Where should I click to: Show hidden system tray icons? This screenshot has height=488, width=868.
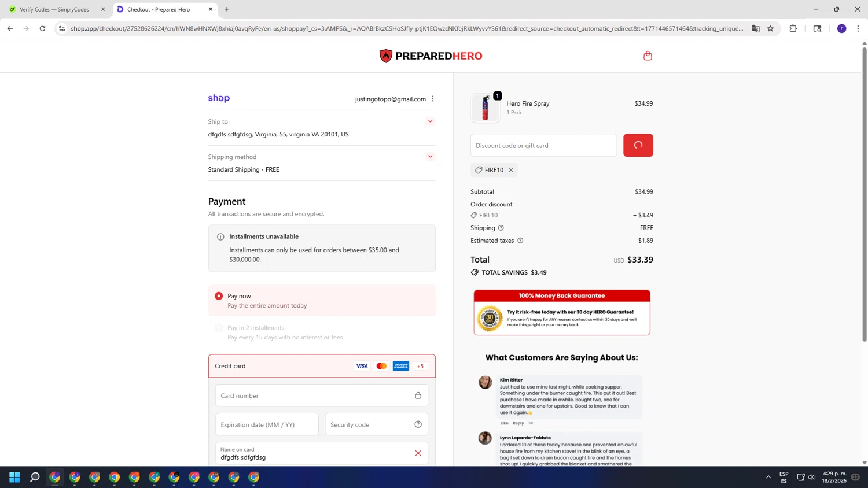pyautogui.click(x=768, y=477)
